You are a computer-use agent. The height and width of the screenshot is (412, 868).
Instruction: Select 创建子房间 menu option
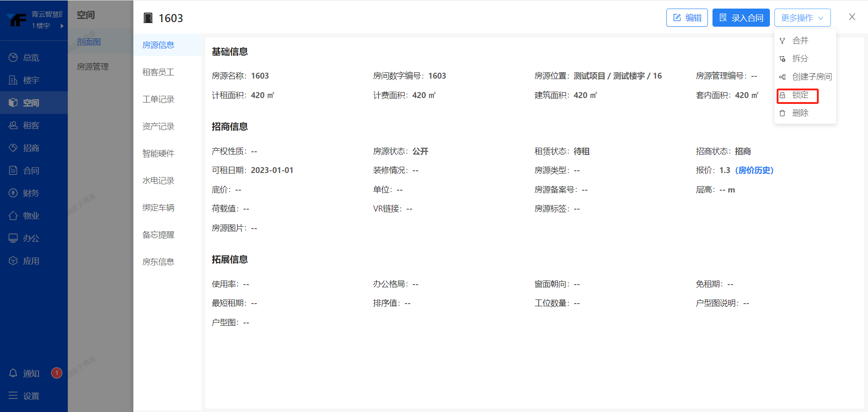coord(811,77)
